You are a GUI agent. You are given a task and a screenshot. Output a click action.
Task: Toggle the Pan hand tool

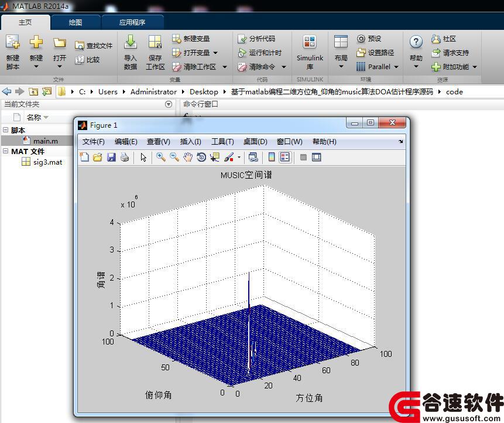[x=188, y=157]
